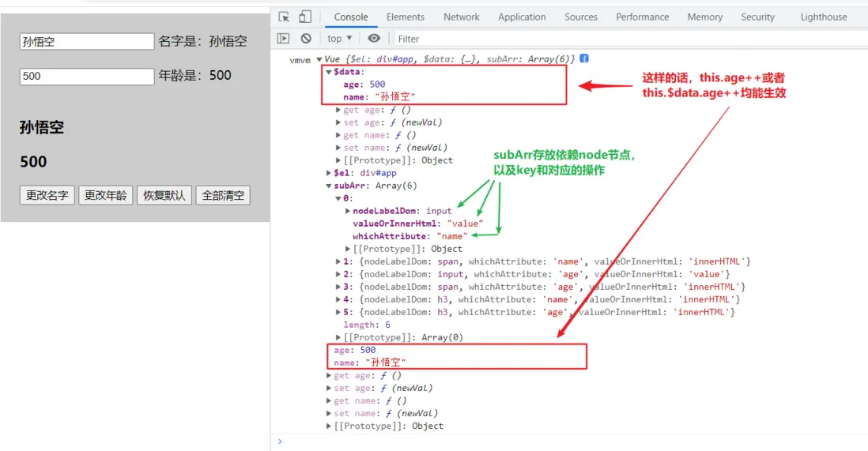Expand subArr item 3 span age

tap(338, 288)
